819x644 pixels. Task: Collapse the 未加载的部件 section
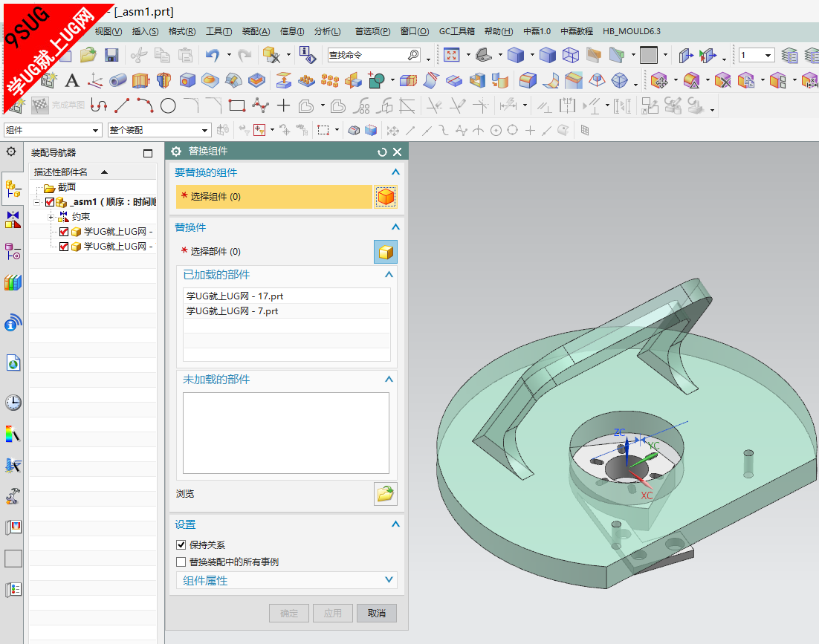389,379
